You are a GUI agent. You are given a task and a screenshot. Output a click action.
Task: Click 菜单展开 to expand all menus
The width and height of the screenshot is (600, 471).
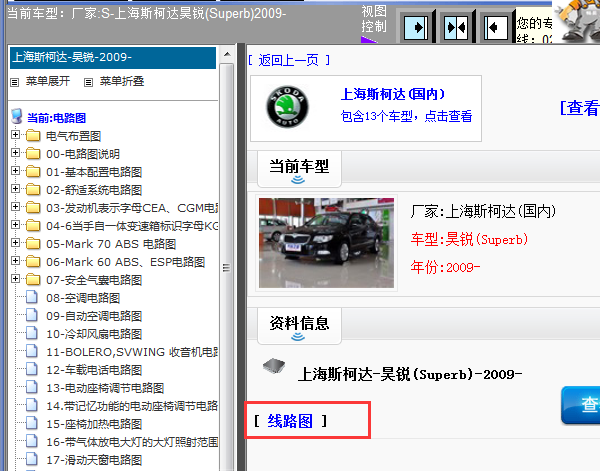(48, 81)
